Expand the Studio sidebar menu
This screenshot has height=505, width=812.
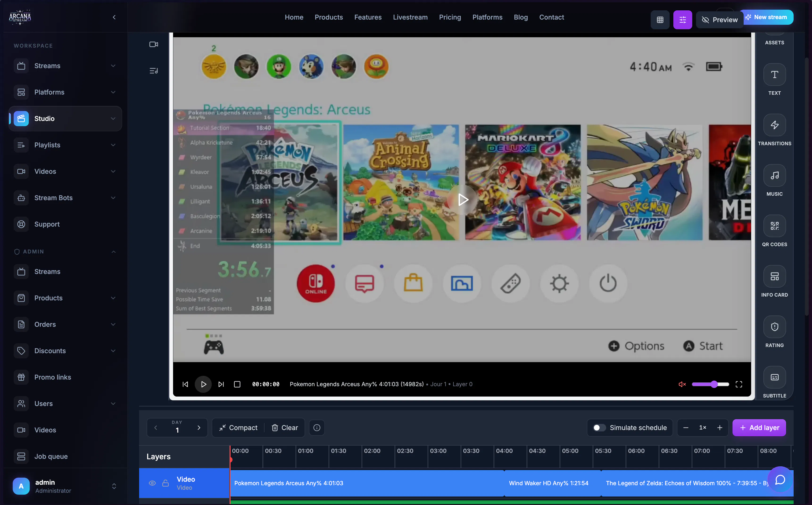(113, 119)
